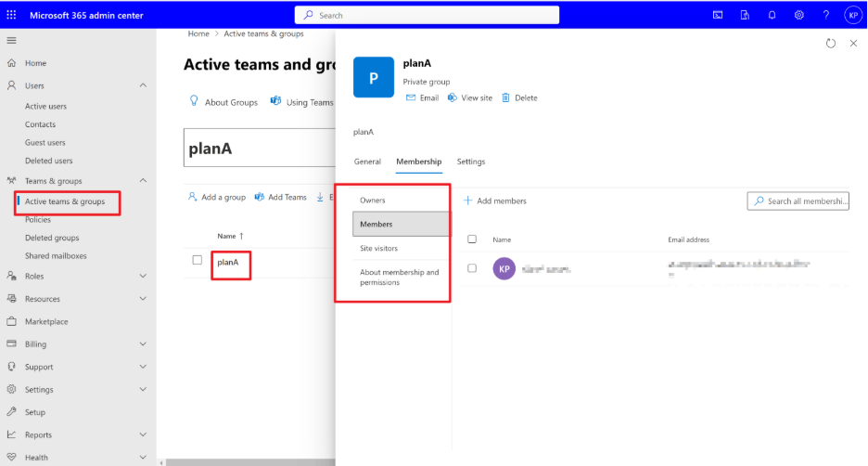Expand the Health section chevron
The image size is (868, 466).
tap(143, 458)
